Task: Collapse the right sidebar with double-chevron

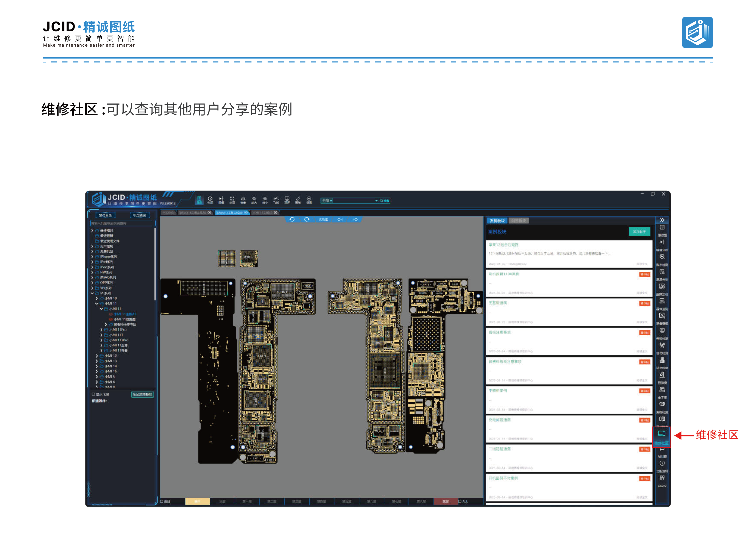Action: point(662,220)
